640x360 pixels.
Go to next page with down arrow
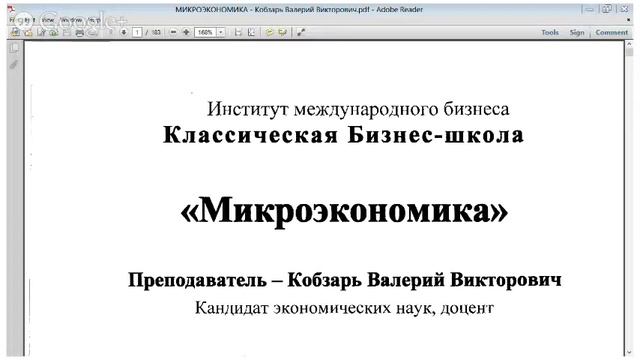[124, 32]
